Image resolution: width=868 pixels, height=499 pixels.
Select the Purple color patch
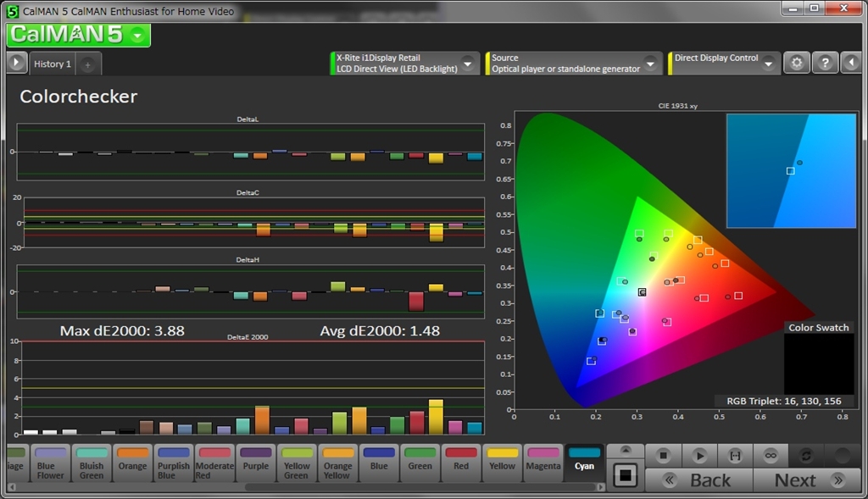point(256,463)
